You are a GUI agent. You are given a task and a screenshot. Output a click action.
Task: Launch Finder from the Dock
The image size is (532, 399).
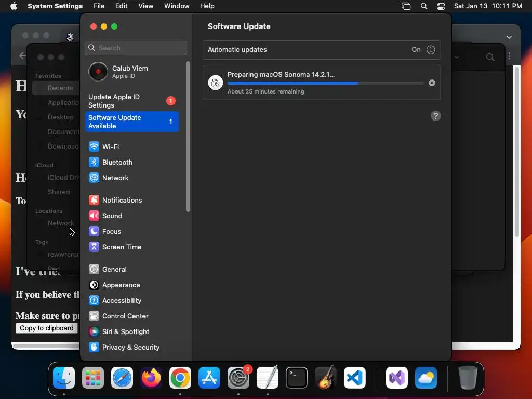click(64, 378)
